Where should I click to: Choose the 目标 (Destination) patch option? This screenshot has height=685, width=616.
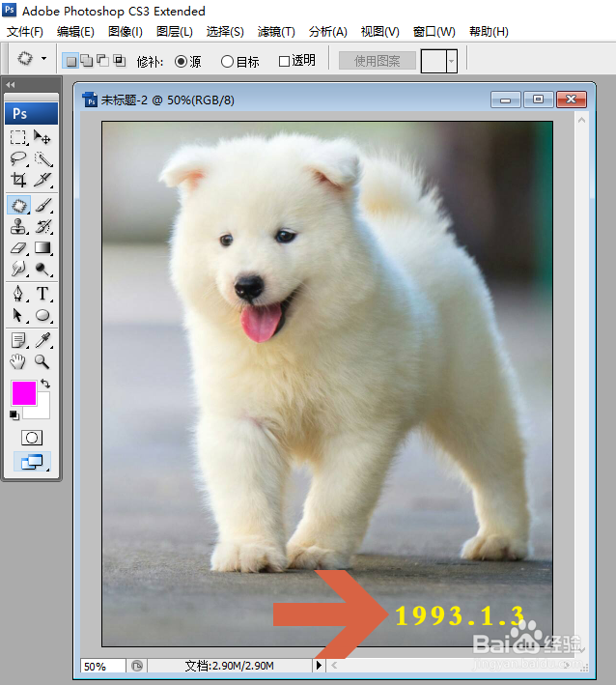[239, 62]
